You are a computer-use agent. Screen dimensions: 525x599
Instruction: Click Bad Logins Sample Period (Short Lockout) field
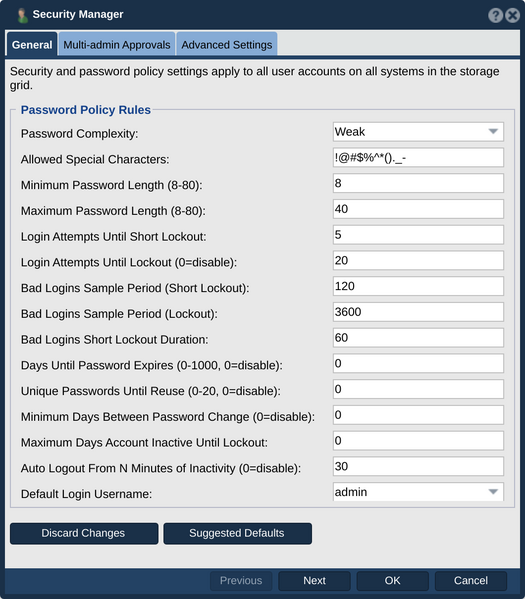[418, 286]
